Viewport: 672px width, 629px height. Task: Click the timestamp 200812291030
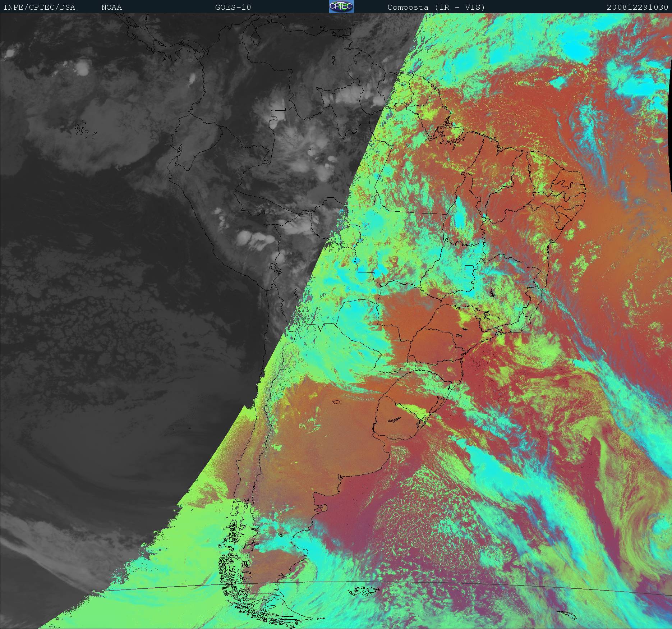pyautogui.click(x=638, y=7)
